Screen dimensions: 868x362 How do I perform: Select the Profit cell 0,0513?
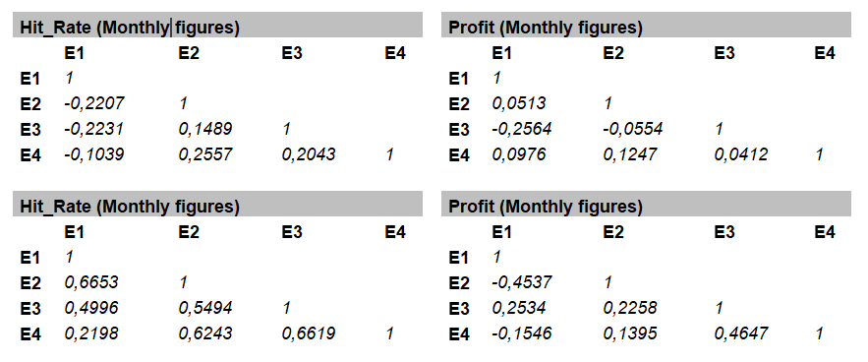click(519, 103)
